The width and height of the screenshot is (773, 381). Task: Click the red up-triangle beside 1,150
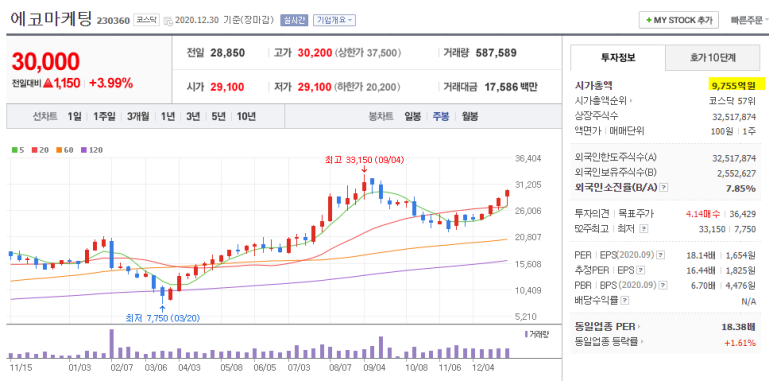(x=48, y=83)
